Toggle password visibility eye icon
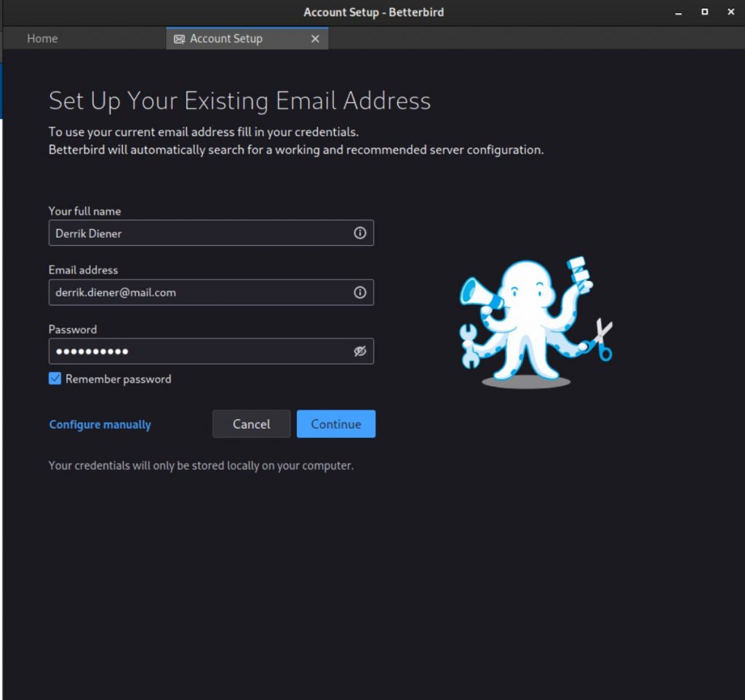The height and width of the screenshot is (700, 745). pos(359,351)
